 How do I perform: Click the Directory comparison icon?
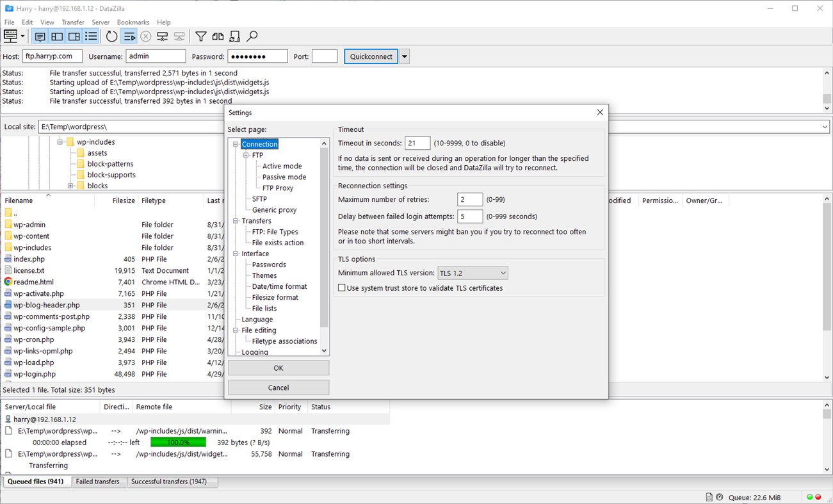pos(218,36)
